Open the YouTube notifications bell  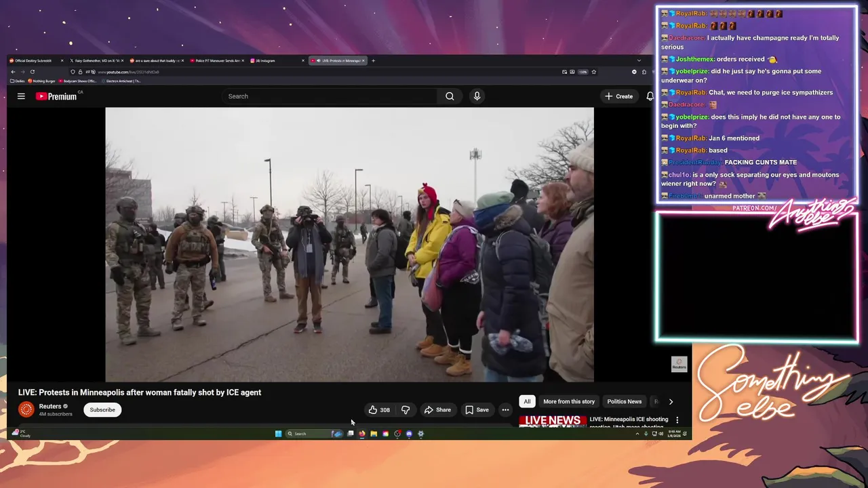coord(650,96)
